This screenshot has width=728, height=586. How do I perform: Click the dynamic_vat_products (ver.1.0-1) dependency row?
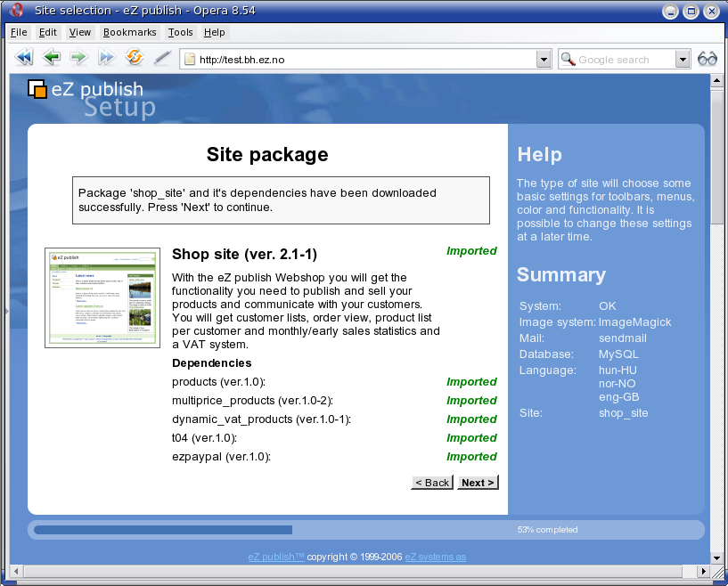tap(334, 419)
